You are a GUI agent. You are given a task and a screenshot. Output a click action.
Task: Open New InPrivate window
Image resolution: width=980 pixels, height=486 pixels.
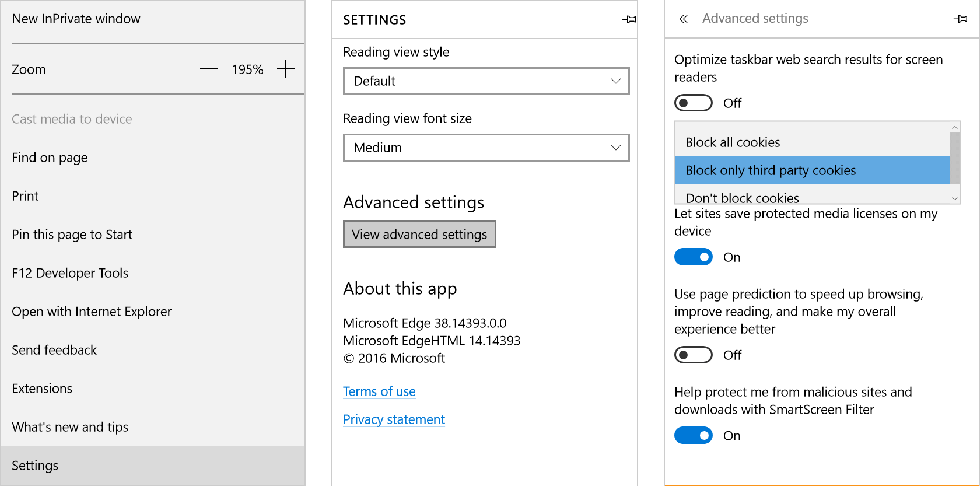(x=153, y=19)
